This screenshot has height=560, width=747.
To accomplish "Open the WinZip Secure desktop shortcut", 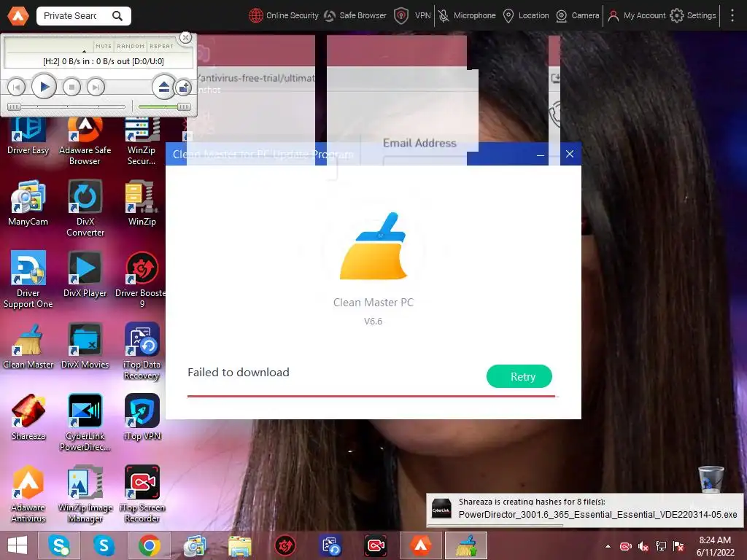I will point(142,141).
